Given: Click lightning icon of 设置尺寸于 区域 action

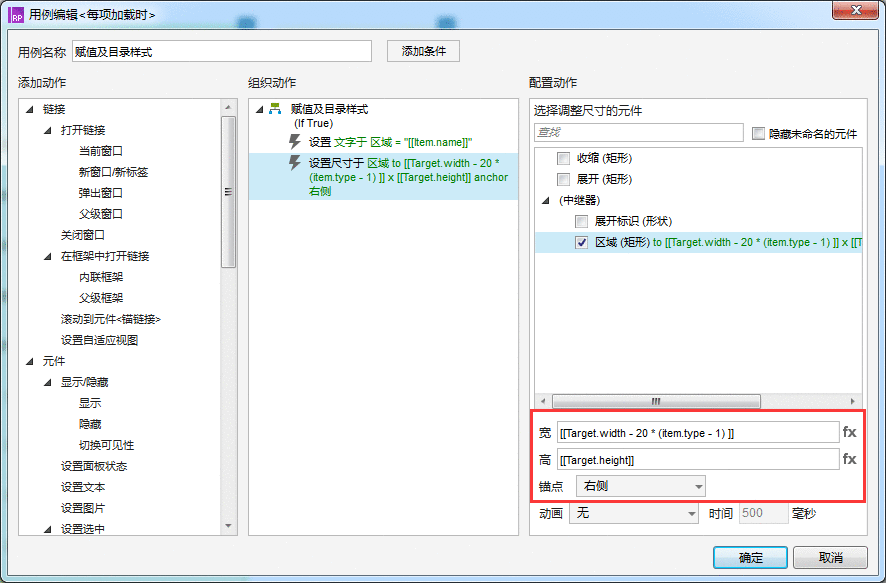Looking at the screenshot, I should coord(294,163).
